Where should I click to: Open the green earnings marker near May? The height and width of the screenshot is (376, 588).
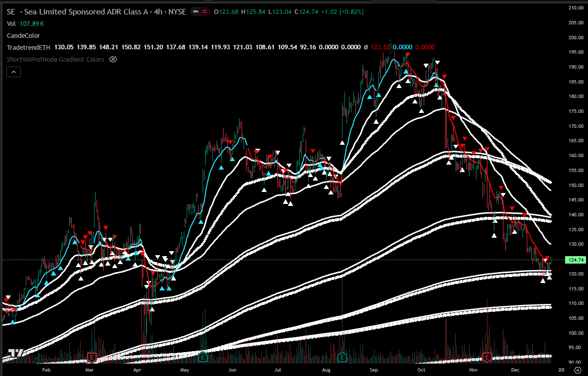pos(203,357)
